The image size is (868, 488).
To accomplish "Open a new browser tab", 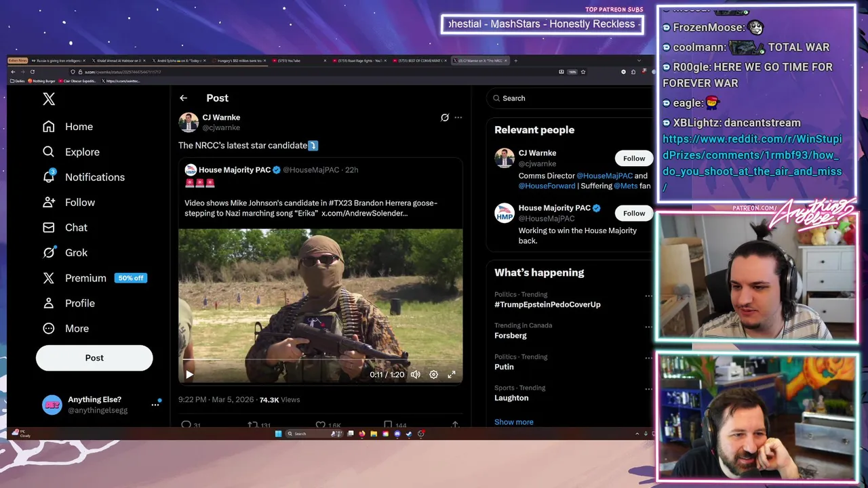I will point(515,60).
